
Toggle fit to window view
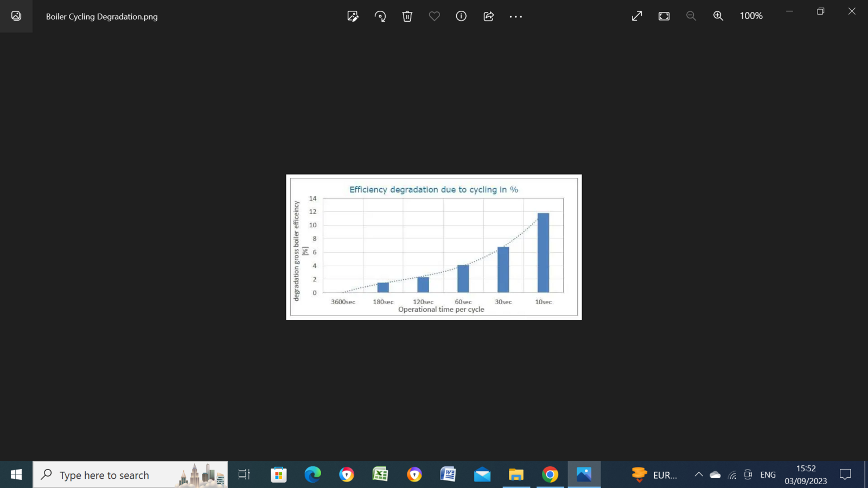coord(664,16)
